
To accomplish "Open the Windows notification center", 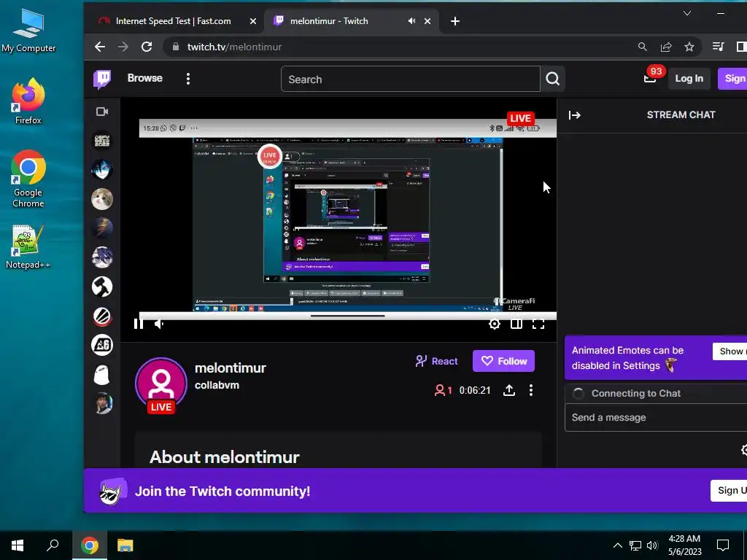I will click(723, 545).
